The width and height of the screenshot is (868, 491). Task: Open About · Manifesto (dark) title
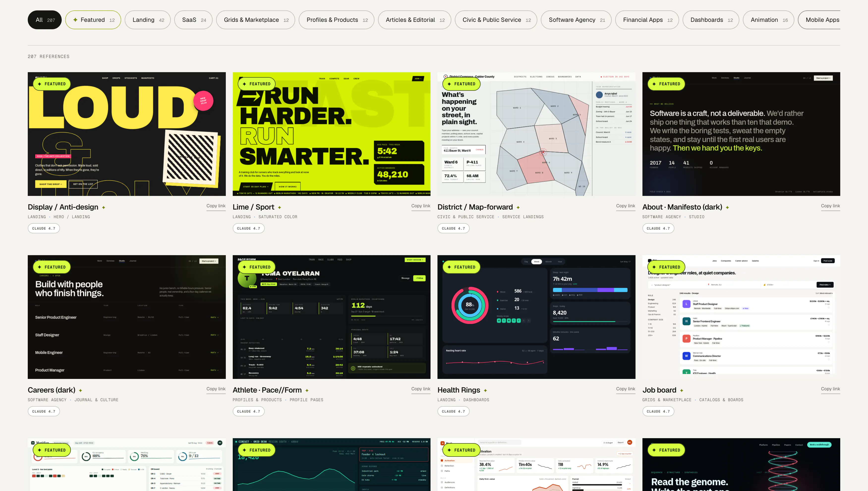(x=682, y=207)
